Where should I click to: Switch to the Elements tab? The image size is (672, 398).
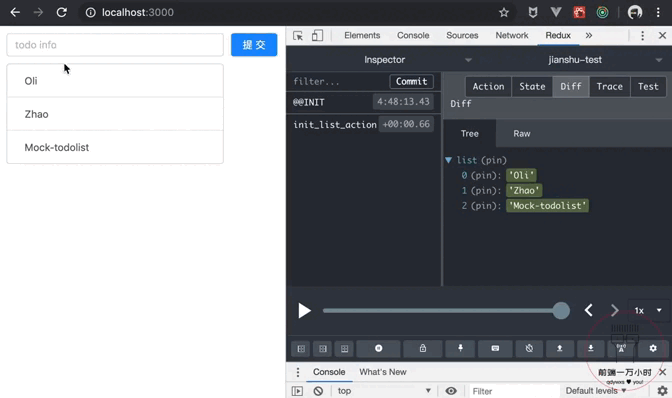point(362,36)
